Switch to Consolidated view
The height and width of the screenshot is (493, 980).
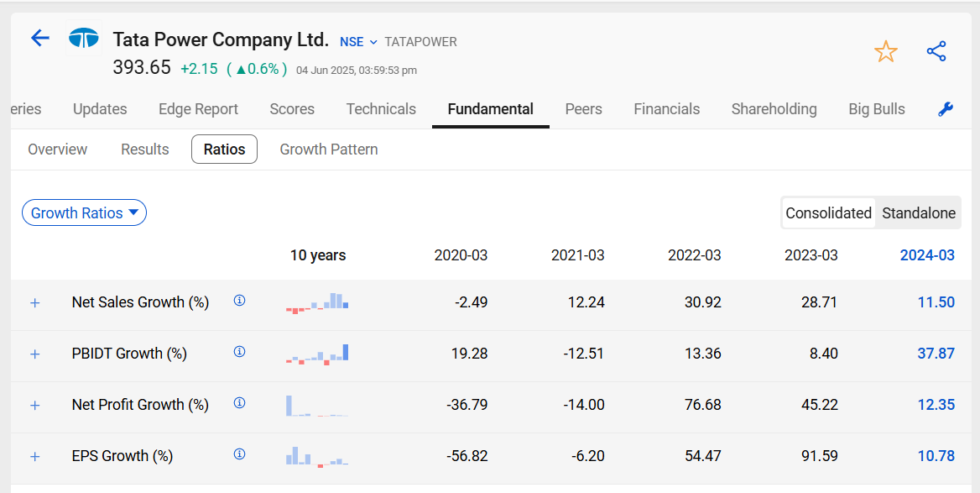pos(828,213)
